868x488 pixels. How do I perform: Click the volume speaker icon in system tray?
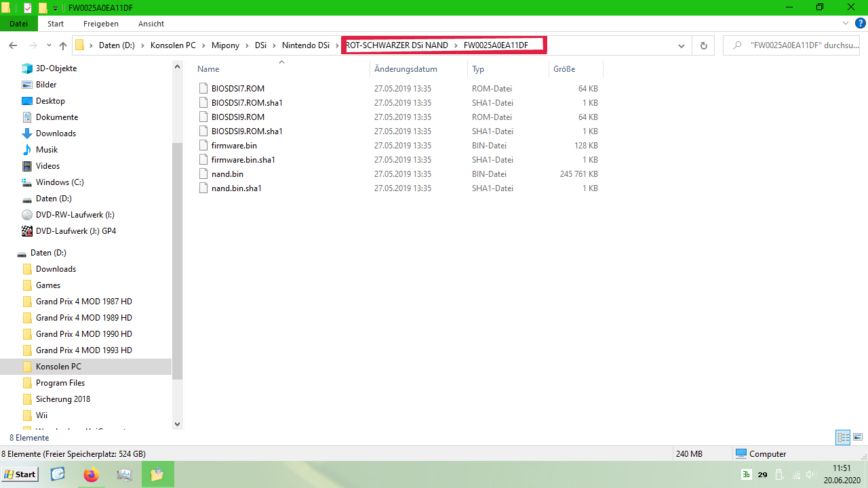pos(810,474)
